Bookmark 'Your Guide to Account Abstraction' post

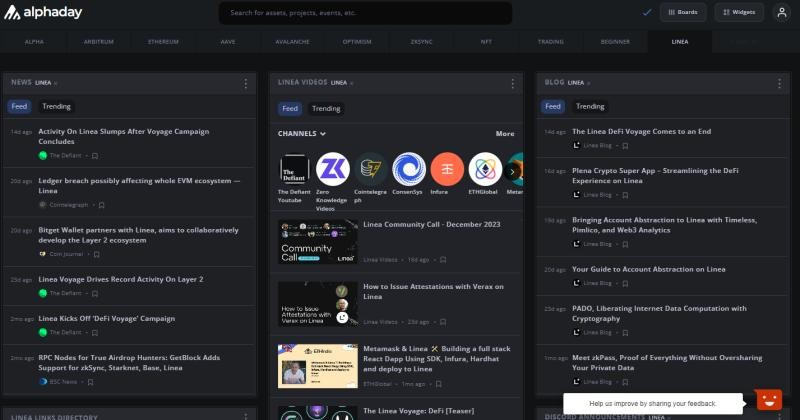pos(625,283)
